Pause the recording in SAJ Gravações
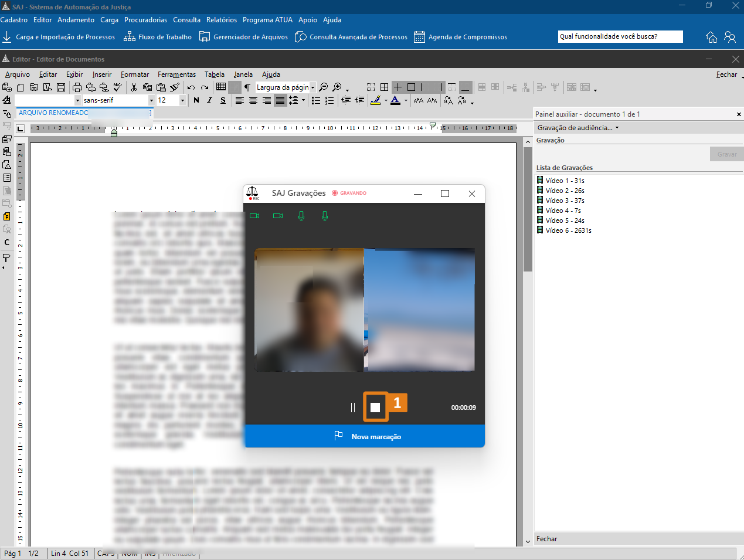 [x=353, y=408]
